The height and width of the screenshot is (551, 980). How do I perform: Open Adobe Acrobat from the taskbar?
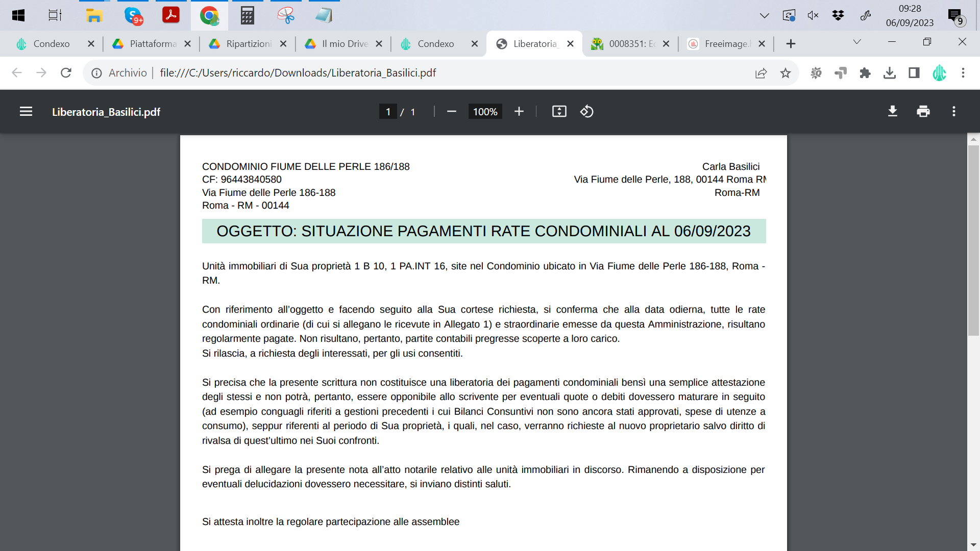pyautogui.click(x=171, y=15)
